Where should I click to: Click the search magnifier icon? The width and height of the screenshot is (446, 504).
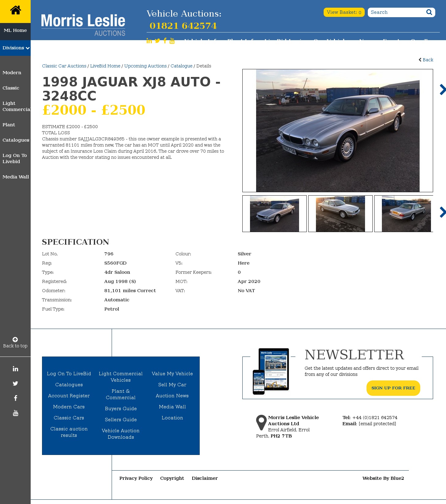pyautogui.click(x=429, y=12)
